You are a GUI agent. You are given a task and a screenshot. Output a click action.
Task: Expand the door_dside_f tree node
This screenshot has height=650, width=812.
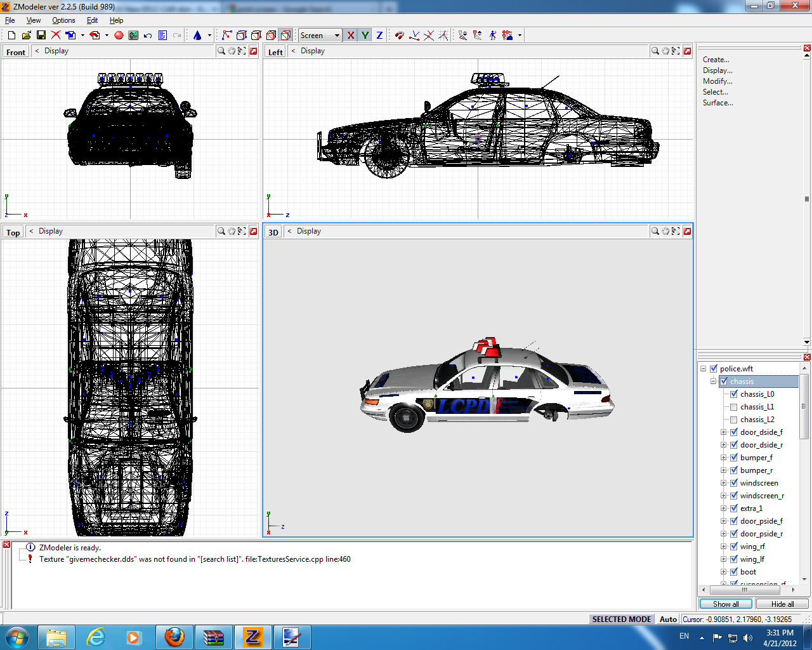[x=723, y=432]
